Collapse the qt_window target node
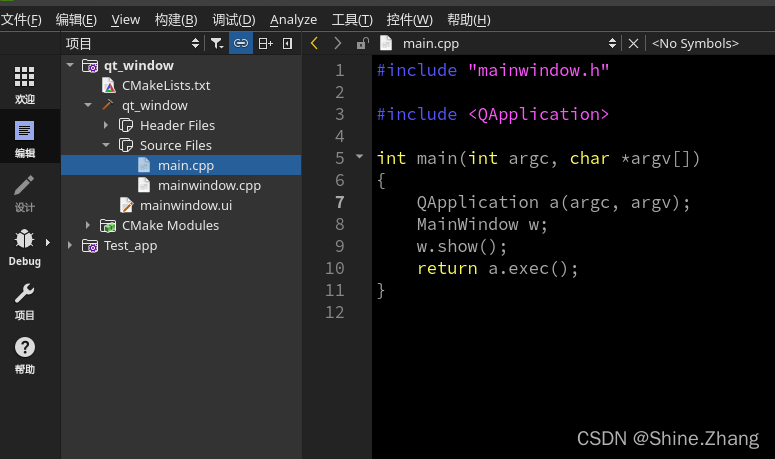Image resolution: width=775 pixels, height=459 pixels. point(88,105)
